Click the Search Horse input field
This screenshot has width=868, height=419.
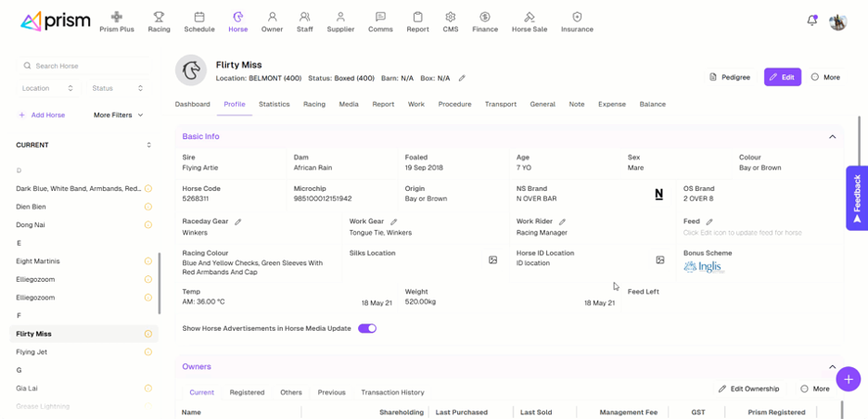pos(83,66)
